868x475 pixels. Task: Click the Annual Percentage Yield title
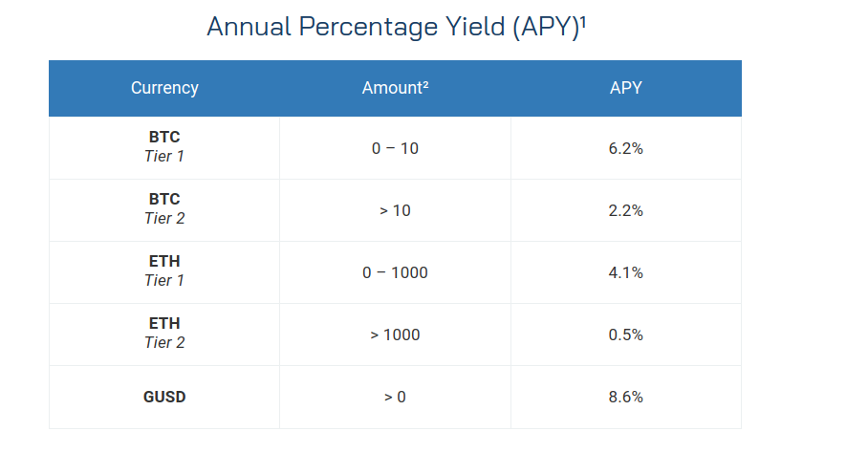pyautogui.click(x=393, y=27)
